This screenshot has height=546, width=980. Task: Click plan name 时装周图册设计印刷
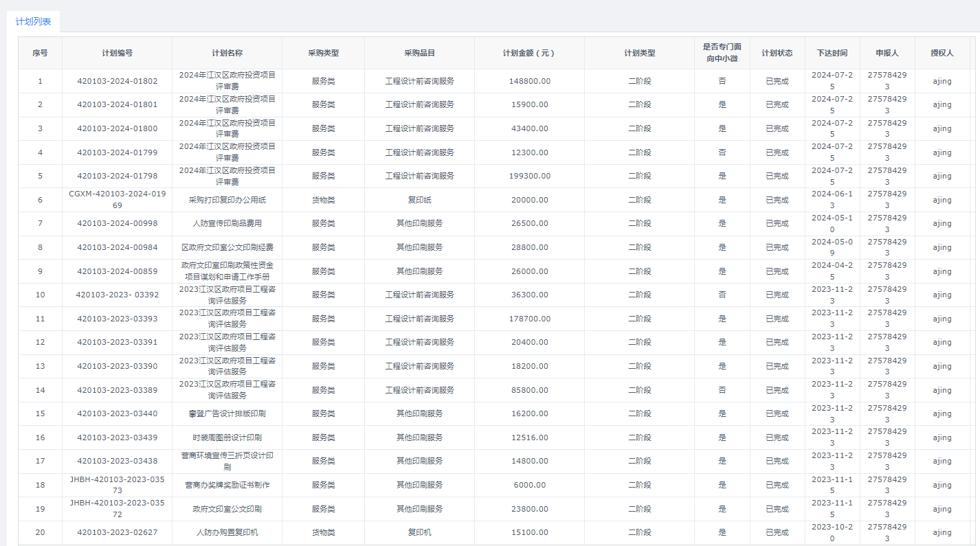(227, 437)
